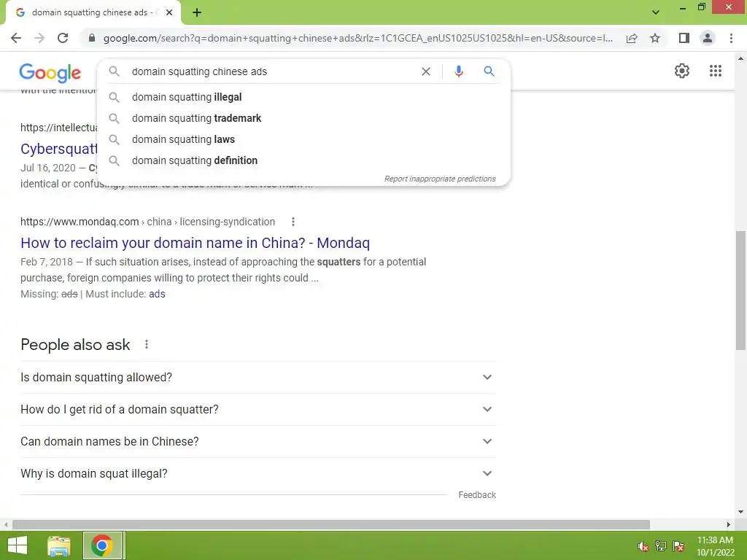The height and width of the screenshot is (560, 747).
Task: Expand Why is domain squat illegal?
Action: click(x=258, y=474)
